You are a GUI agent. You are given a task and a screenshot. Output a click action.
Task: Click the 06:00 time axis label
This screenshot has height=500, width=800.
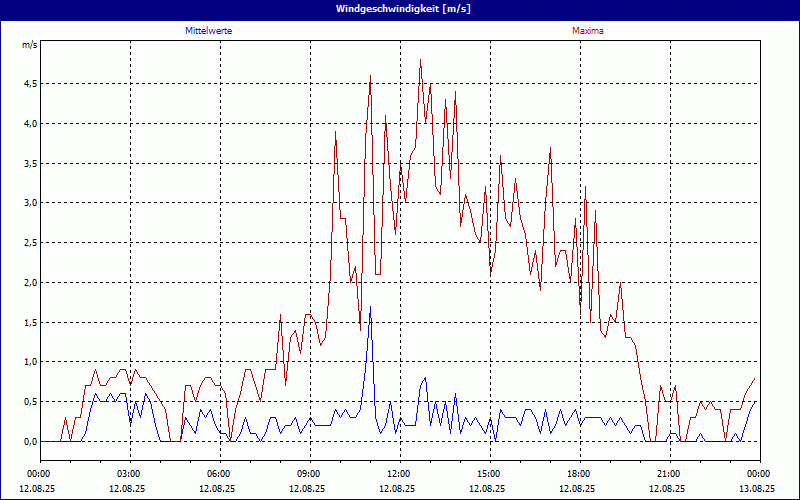coord(219,473)
